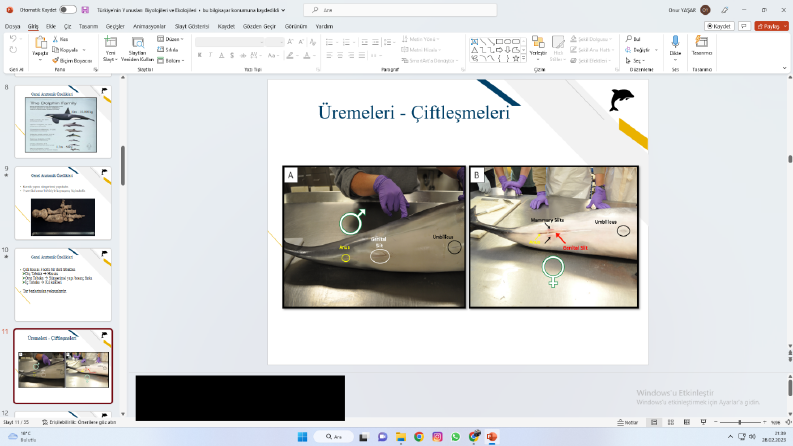The height and width of the screenshot is (446, 793).
Task: Toggle italic (T) formatting
Action: (210, 55)
